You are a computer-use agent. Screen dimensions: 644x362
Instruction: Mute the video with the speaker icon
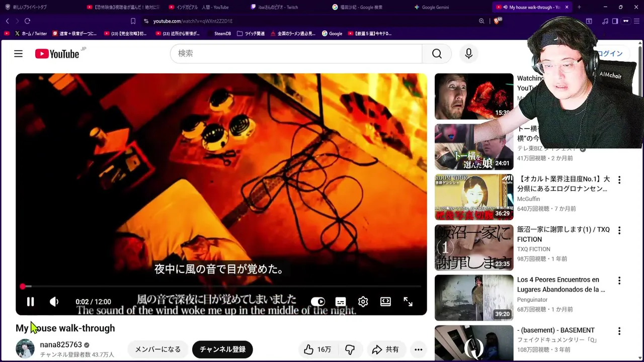tap(54, 302)
